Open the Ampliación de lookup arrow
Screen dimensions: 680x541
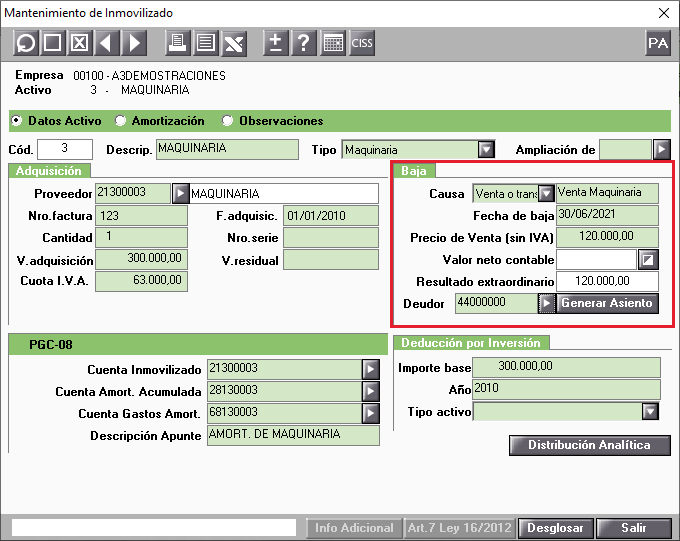coord(662,150)
